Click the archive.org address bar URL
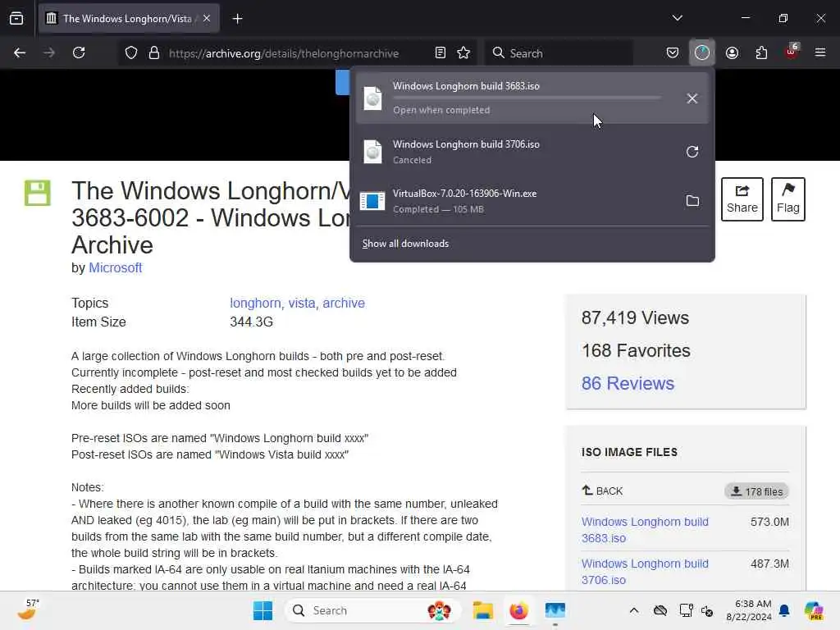This screenshot has height=630, width=840. 283,53
